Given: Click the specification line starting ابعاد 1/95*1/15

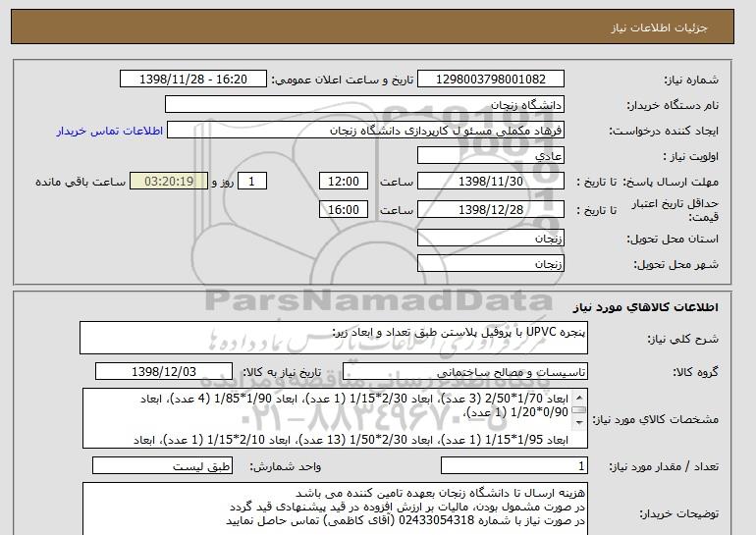Looking at the screenshot, I should pyautogui.click(x=351, y=440).
